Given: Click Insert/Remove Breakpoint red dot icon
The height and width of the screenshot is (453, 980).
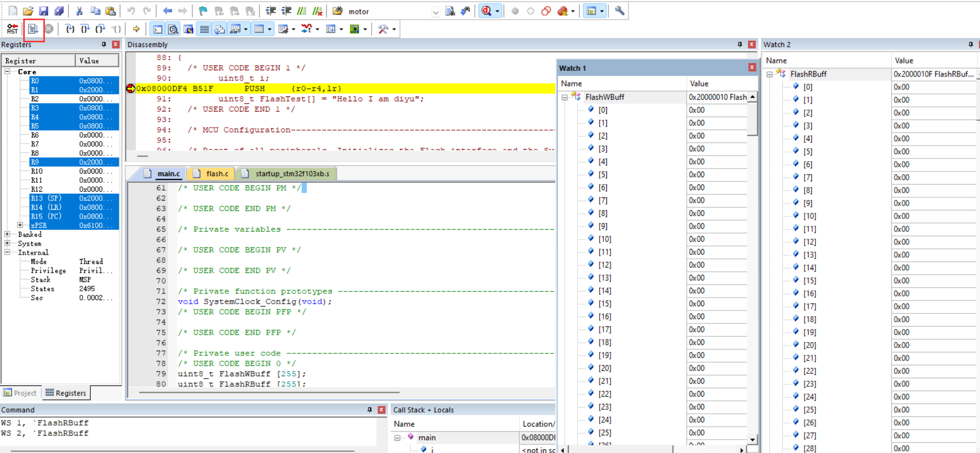Looking at the screenshot, I should 515,11.
